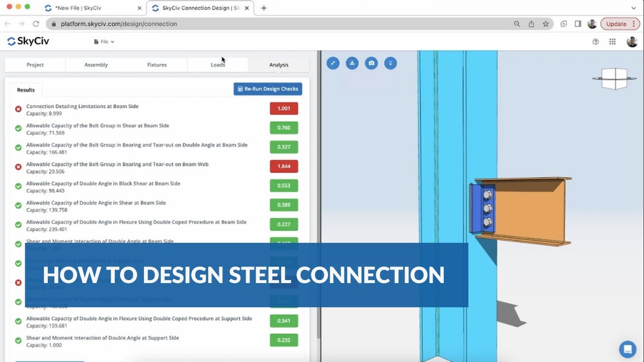Click the red 1.001 ratio badge
The width and height of the screenshot is (644, 362).
[284, 109]
